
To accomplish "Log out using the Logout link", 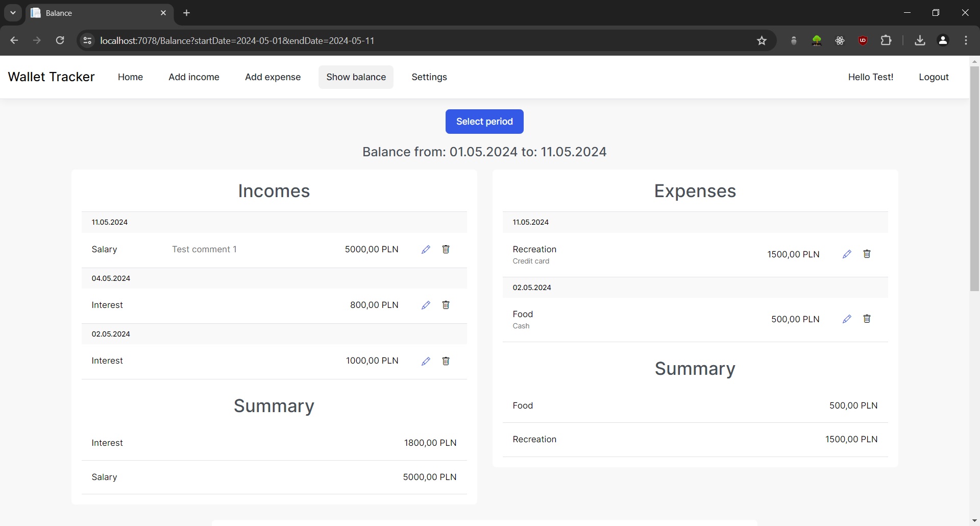I will click(933, 77).
